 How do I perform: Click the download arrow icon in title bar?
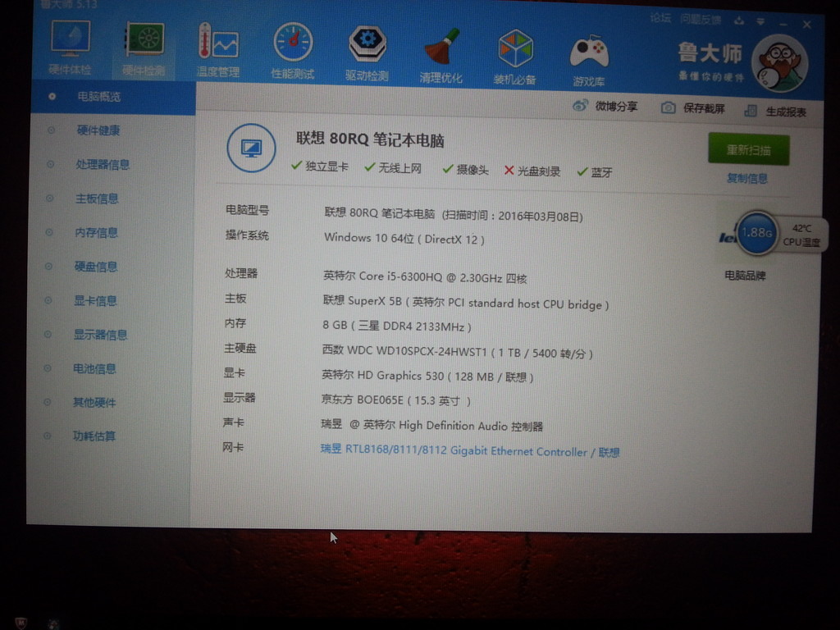tap(739, 21)
